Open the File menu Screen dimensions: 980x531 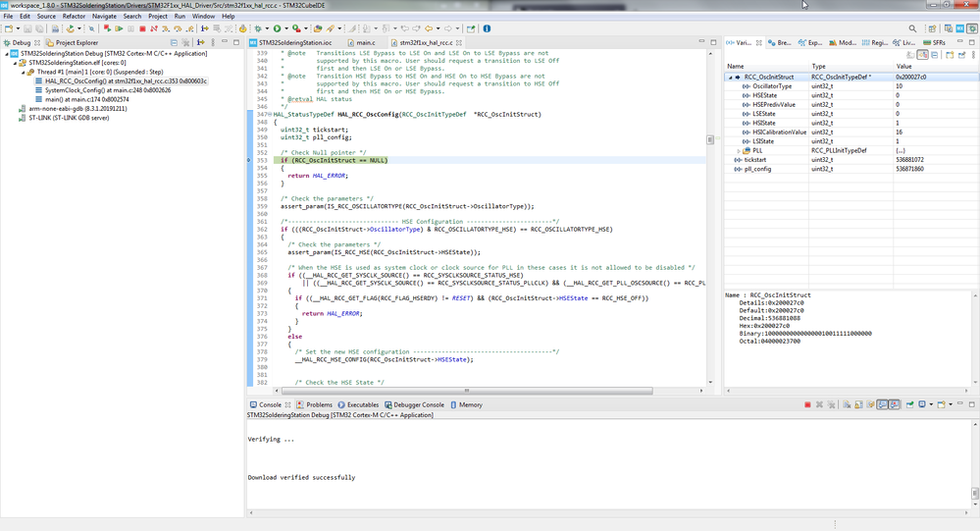(x=8, y=17)
